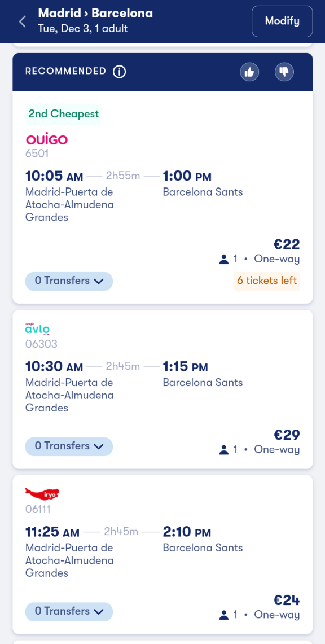This screenshot has width=325, height=644.
Task: Tap the back arrow icon
Action: coord(23,22)
